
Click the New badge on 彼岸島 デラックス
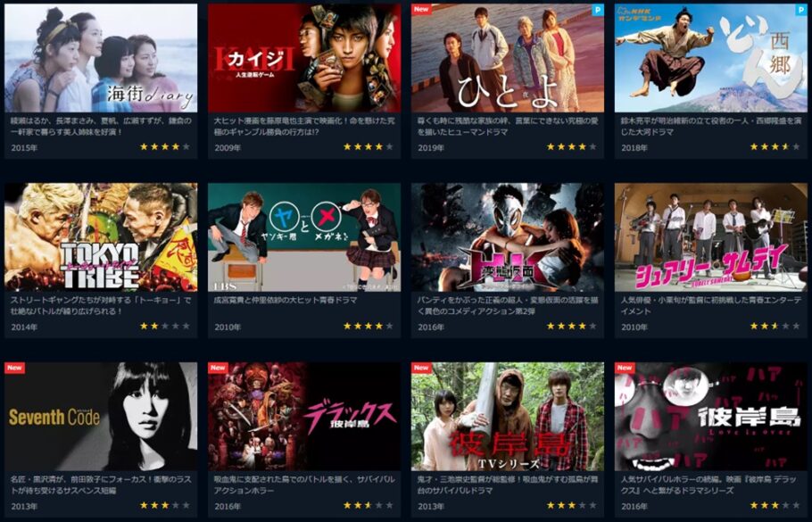(218, 368)
